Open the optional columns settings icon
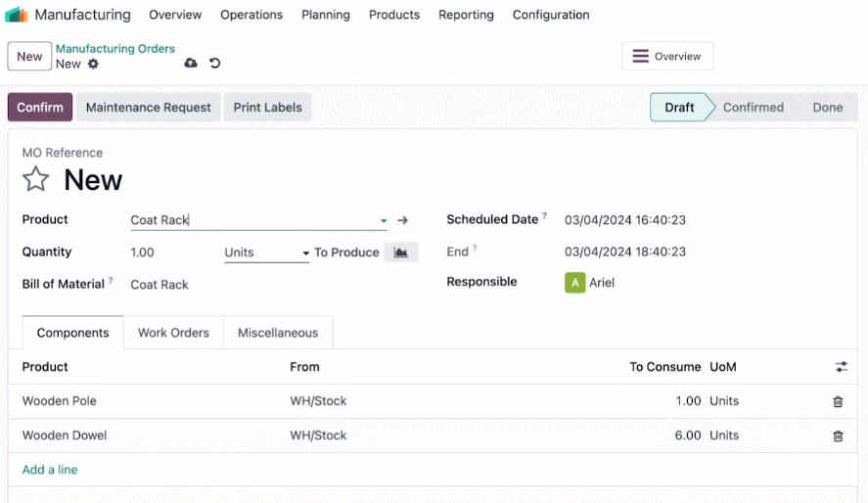 click(x=842, y=366)
